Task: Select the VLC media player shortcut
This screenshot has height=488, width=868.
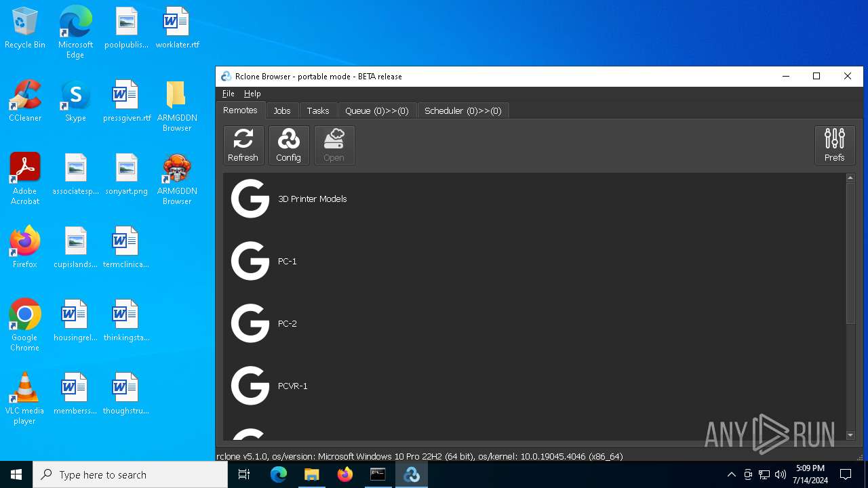Action: [x=25, y=399]
